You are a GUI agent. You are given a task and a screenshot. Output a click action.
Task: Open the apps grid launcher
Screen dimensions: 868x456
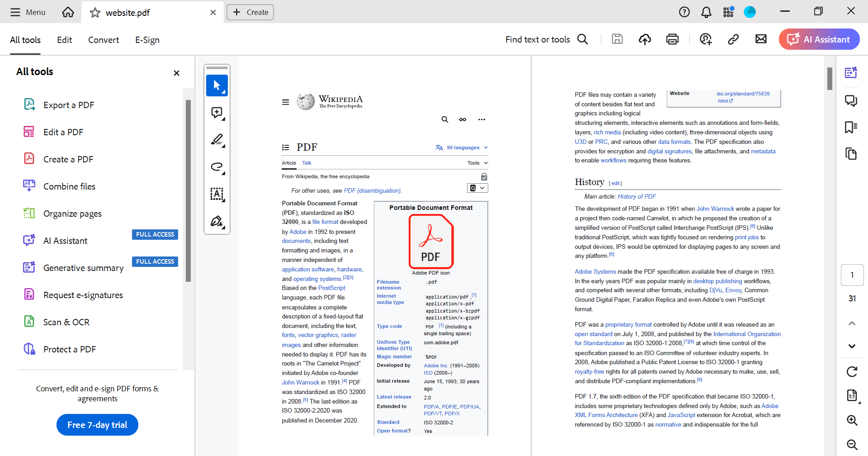click(728, 12)
